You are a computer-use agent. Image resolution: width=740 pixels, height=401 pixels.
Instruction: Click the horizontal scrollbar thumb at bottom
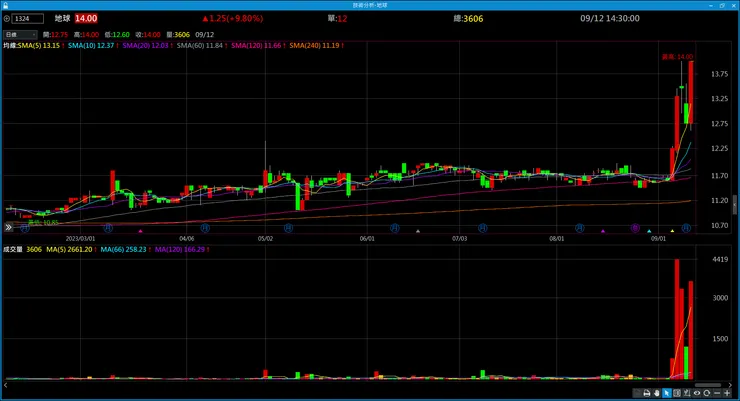coord(708,385)
